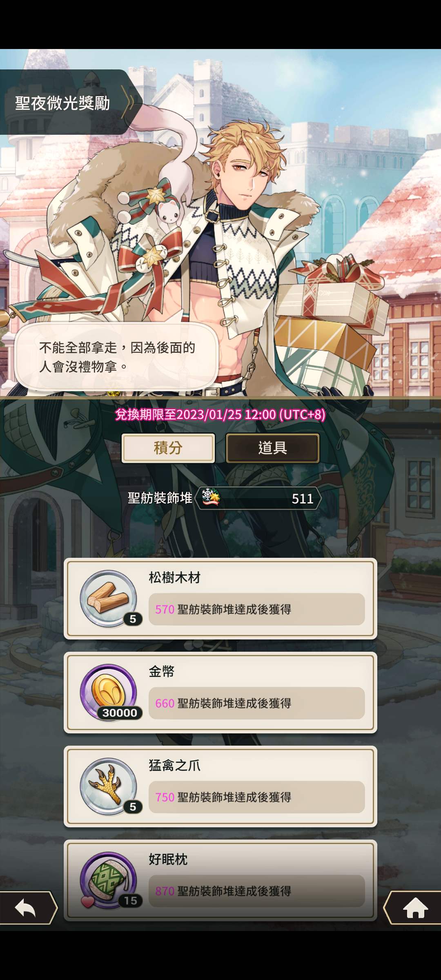Switch to the 道具 tab

[273, 448]
